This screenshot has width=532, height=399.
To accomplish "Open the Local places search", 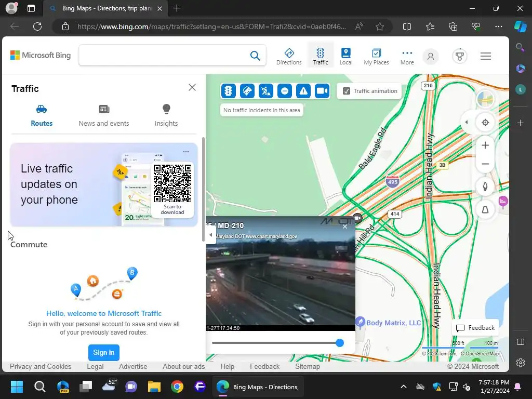I will pyautogui.click(x=345, y=56).
